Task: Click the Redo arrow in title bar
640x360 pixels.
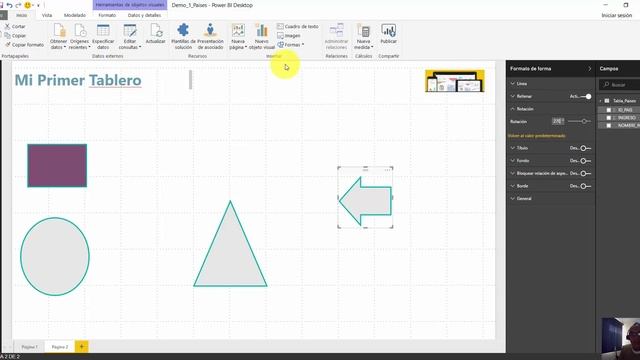Action: click(18, 5)
